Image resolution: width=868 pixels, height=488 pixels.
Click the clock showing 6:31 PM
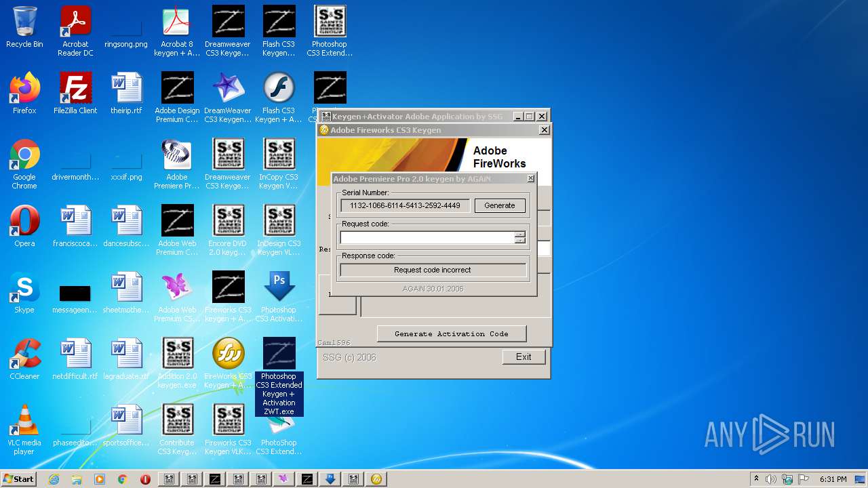click(833, 479)
